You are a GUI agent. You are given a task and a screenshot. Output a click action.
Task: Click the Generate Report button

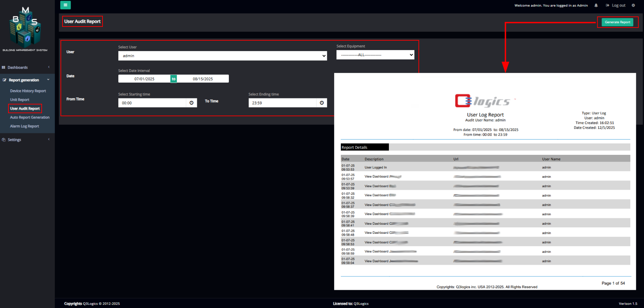(617, 22)
